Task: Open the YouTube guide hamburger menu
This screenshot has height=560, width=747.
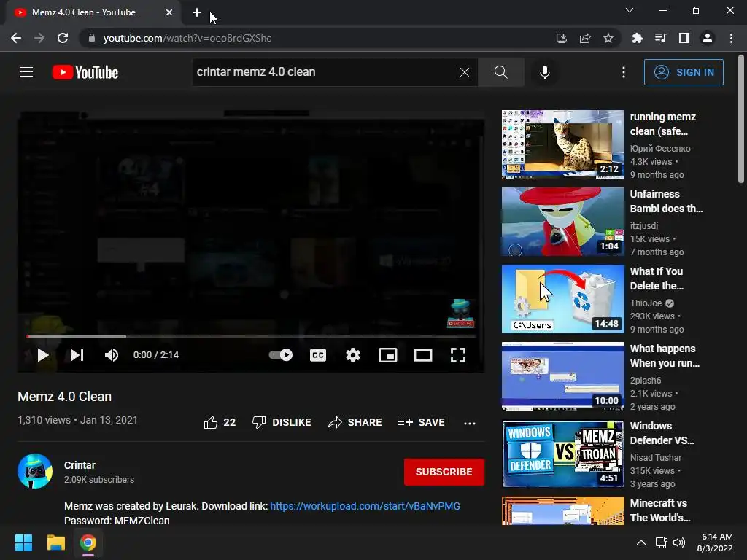Action: coord(26,72)
